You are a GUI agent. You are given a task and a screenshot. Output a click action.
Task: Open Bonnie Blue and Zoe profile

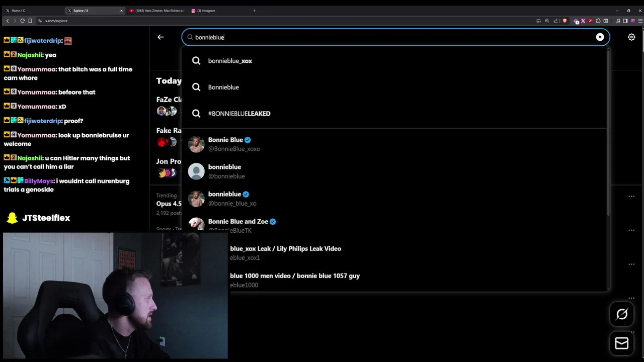394,225
